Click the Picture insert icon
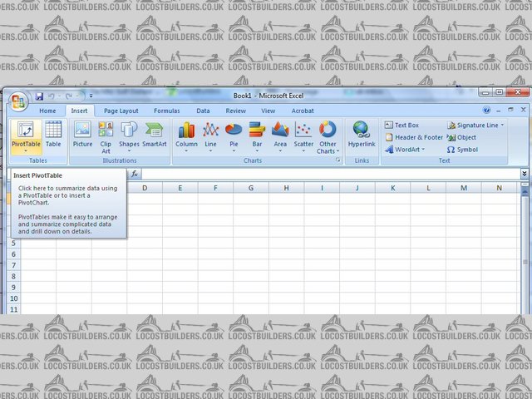This screenshot has width=532, height=399. coord(82,134)
